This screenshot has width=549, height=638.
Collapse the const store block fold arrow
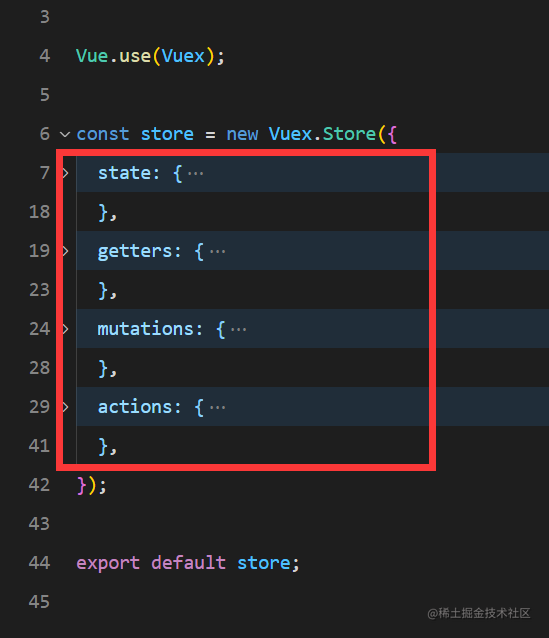tap(65, 134)
